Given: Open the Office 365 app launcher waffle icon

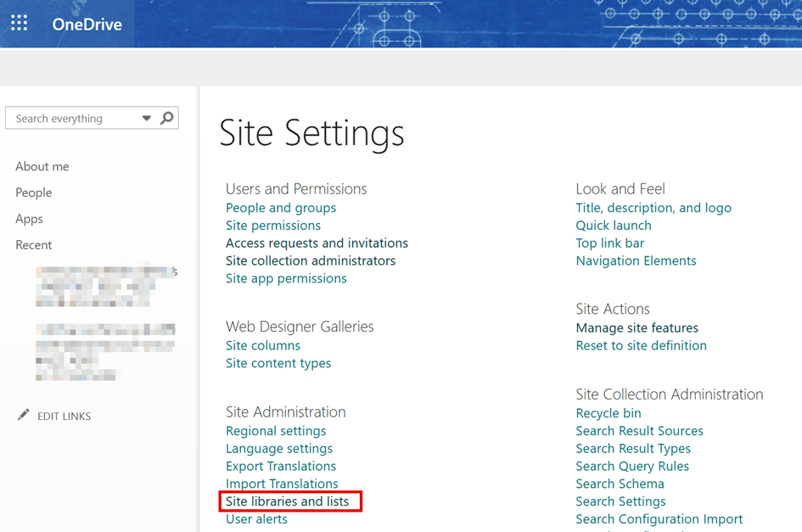Looking at the screenshot, I should 19,23.
